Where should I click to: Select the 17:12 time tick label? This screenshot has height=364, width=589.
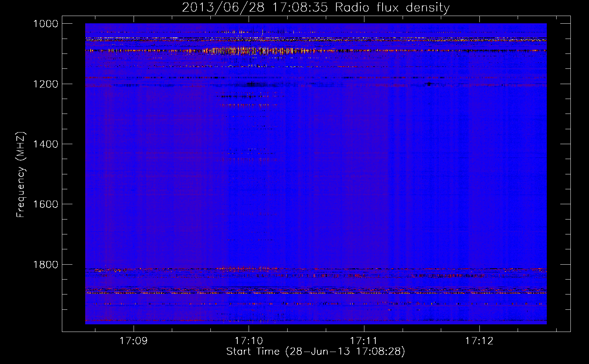479,341
